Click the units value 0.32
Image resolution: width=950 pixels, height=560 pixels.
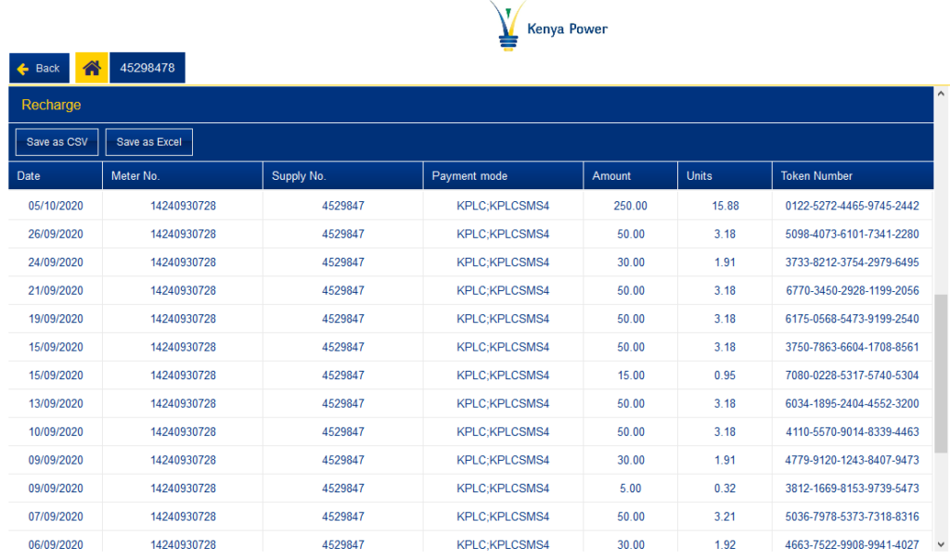point(725,489)
